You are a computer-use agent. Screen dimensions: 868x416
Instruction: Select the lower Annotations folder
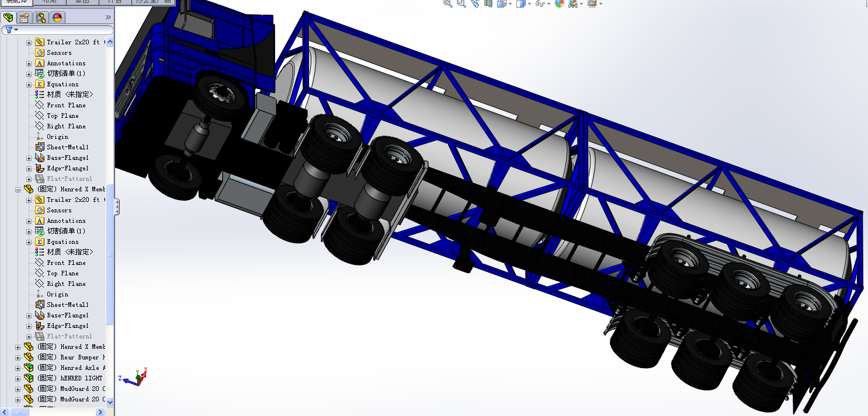coord(60,221)
